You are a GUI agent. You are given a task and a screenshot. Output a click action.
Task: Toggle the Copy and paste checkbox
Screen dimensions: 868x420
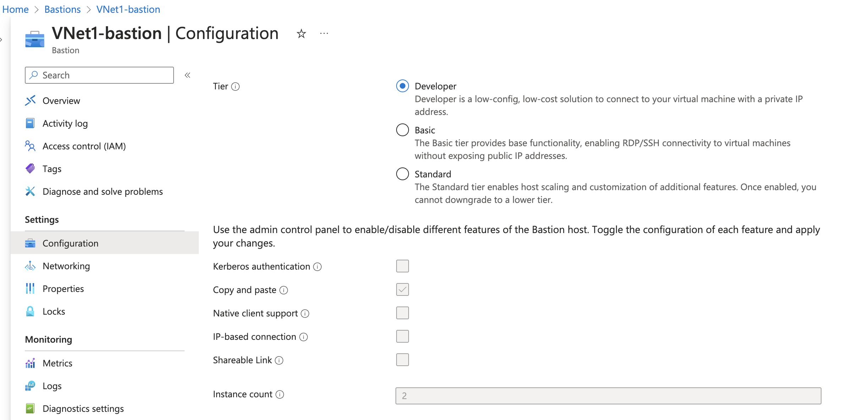[403, 289]
